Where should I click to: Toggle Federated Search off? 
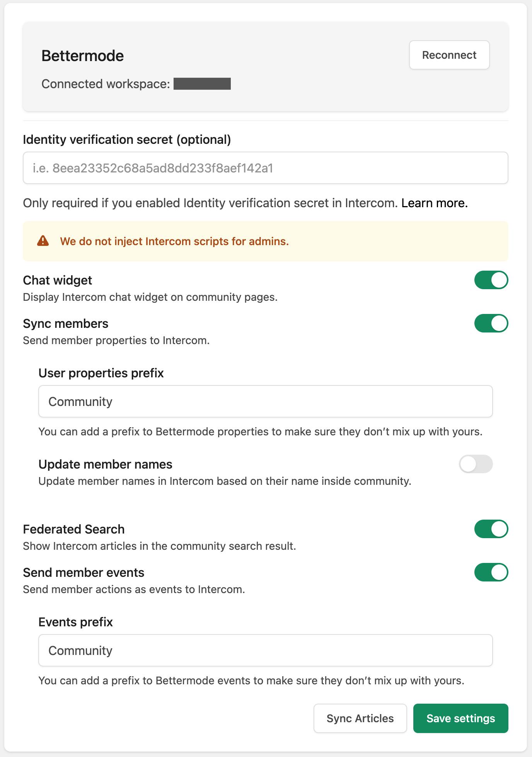point(491,529)
